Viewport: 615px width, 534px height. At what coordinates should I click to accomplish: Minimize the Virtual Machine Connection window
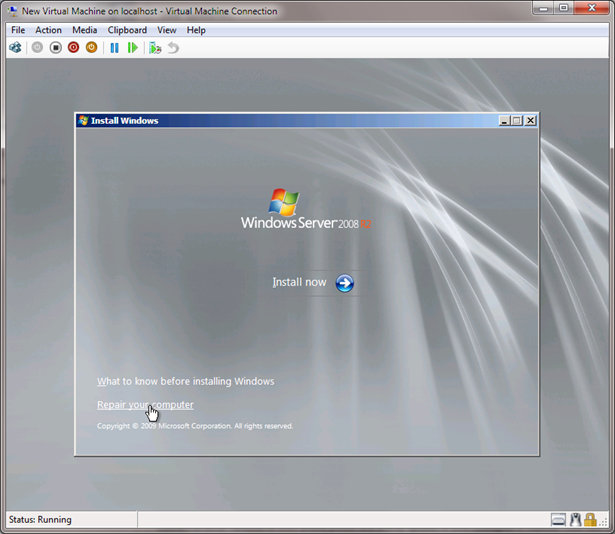pyautogui.click(x=543, y=8)
